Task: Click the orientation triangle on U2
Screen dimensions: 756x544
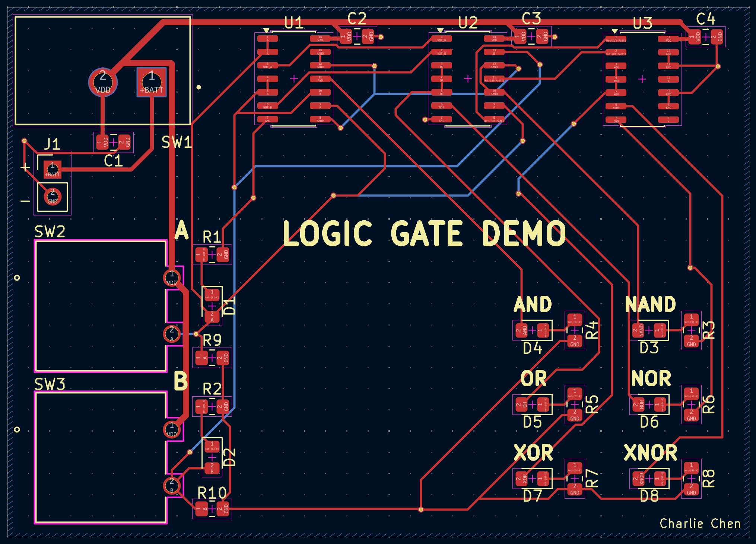Action: pos(440,30)
